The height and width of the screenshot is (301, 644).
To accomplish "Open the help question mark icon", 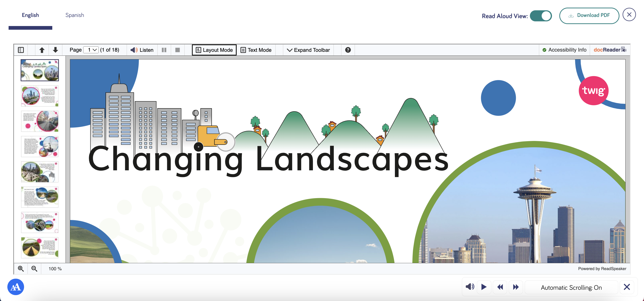I will coord(348,50).
